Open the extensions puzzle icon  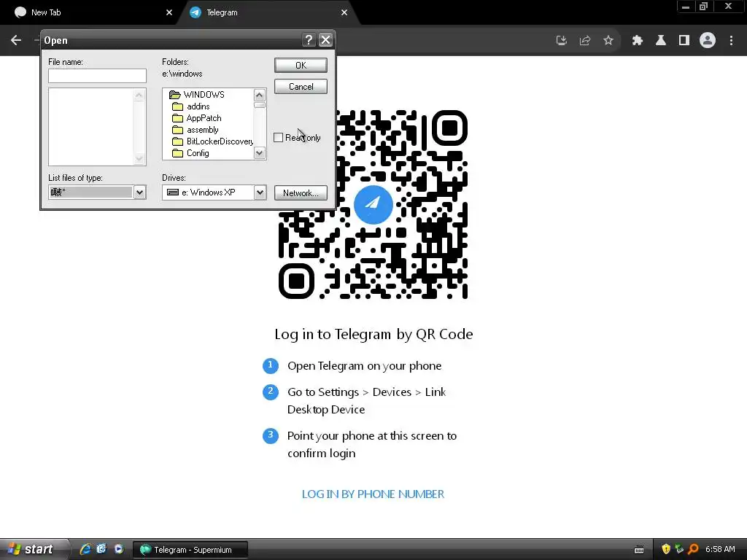click(638, 41)
